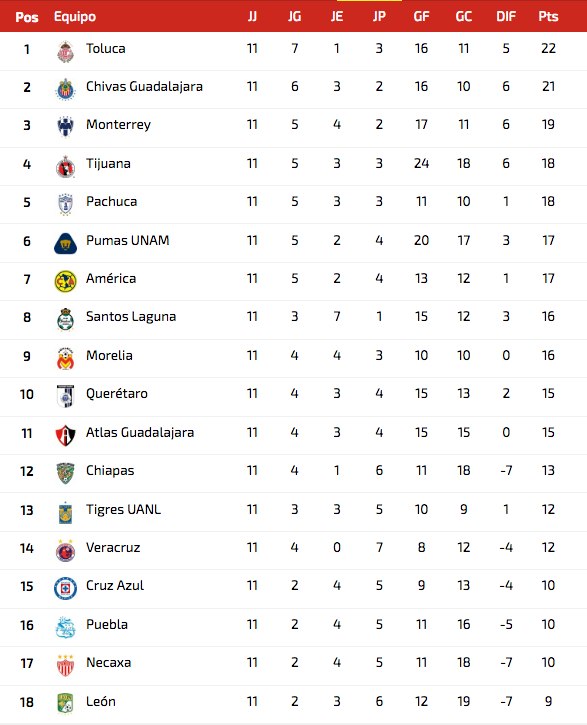Click the Chivas Guadalajara team crest

tap(65, 89)
